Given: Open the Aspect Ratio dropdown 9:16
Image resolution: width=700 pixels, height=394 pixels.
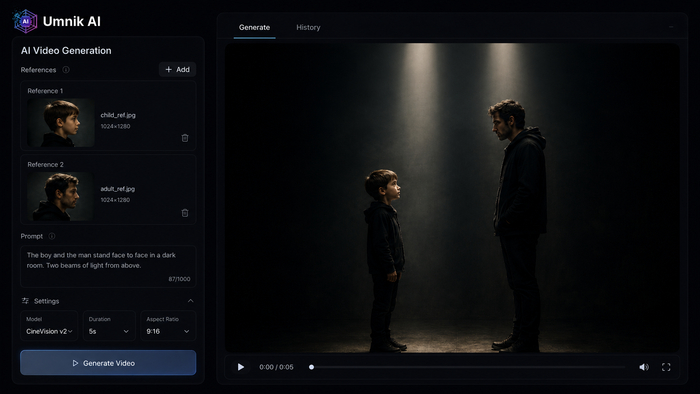Looking at the screenshot, I should tap(168, 326).
